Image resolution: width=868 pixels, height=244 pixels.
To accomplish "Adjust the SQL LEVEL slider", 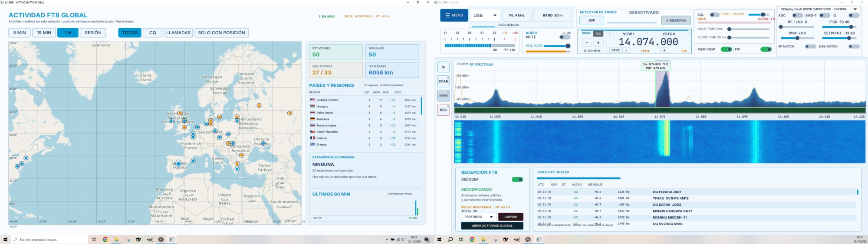I will tap(759, 15).
